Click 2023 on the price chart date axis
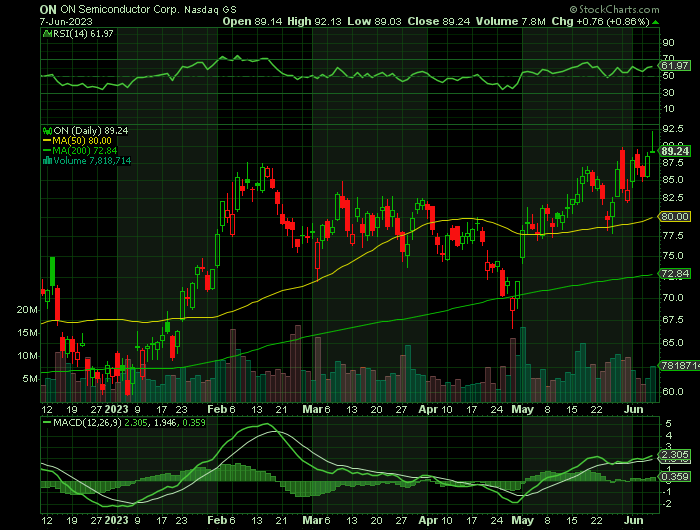Screen dimensions: 700x530 click(x=117, y=409)
